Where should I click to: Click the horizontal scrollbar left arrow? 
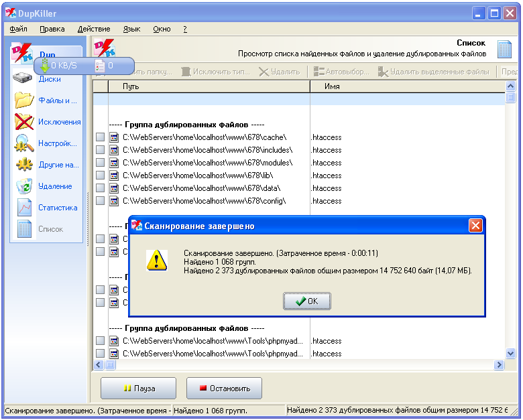[x=99, y=364]
